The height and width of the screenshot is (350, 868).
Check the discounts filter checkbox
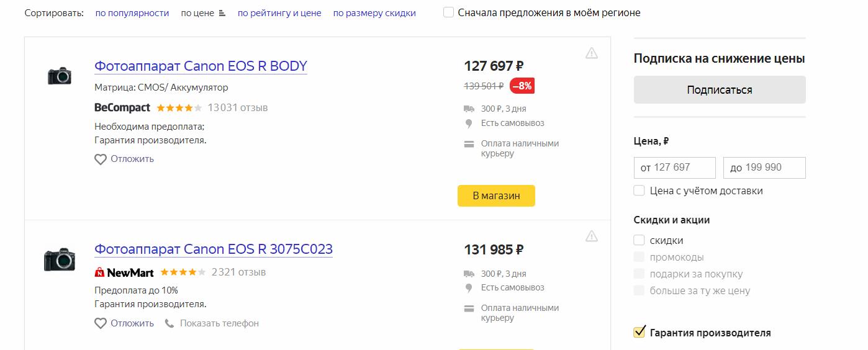639,240
